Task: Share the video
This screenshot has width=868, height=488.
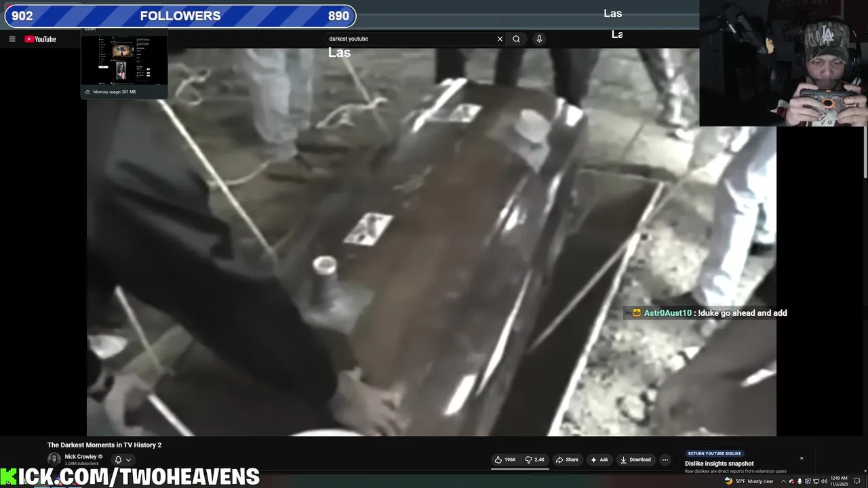Action: tap(567, 460)
